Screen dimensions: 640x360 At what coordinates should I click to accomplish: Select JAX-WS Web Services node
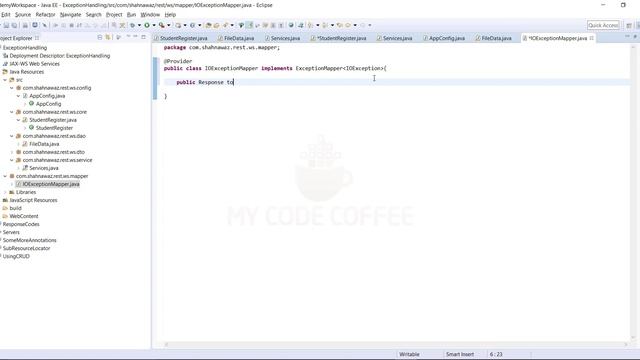tap(34, 64)
